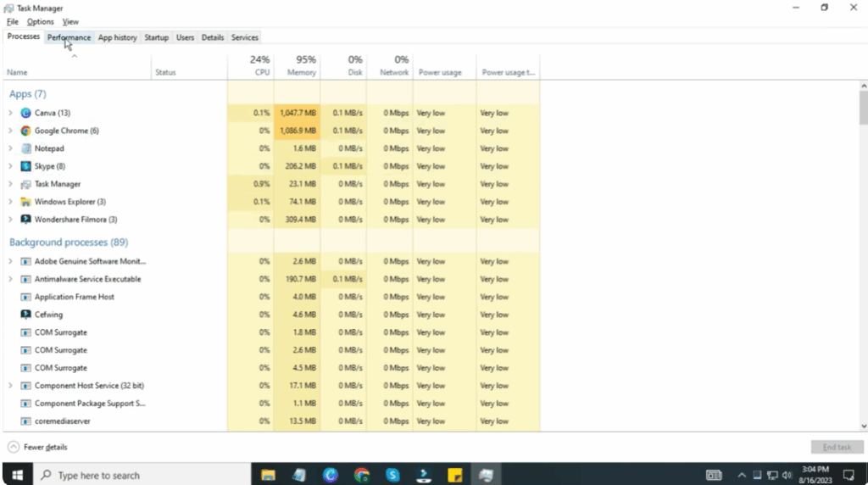The width and height of the screenshot is (868, 485).
Task: Open Wondershare Filmora from the taskbar
Action: pyautogui.click(x=424, y=475)
